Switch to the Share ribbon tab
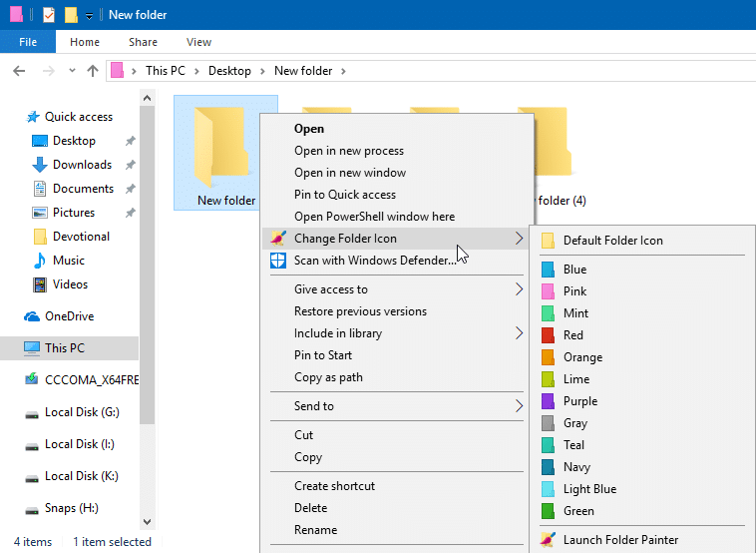The width and height of the screenshot is (756, 553). (x=144, y=42)
